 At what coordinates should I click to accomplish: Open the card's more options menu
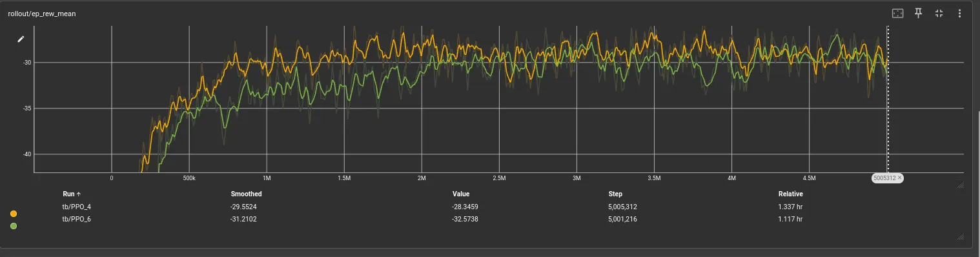point(959,13)
